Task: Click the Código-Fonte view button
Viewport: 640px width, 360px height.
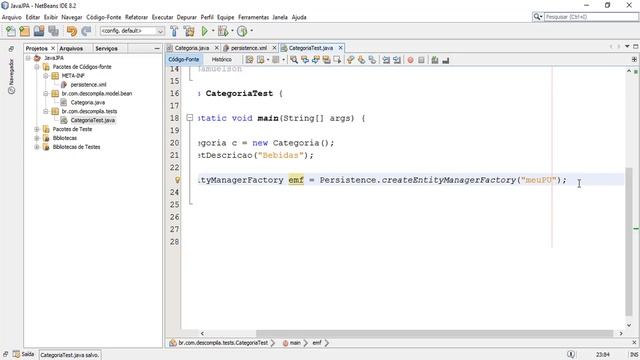Action: (x=184, y=60)
